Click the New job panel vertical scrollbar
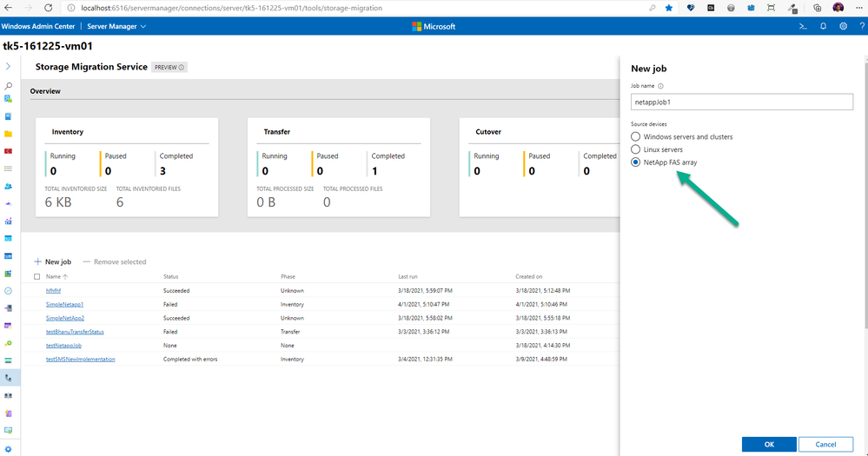Screen dimensions: 868x456 click(865, 194)
